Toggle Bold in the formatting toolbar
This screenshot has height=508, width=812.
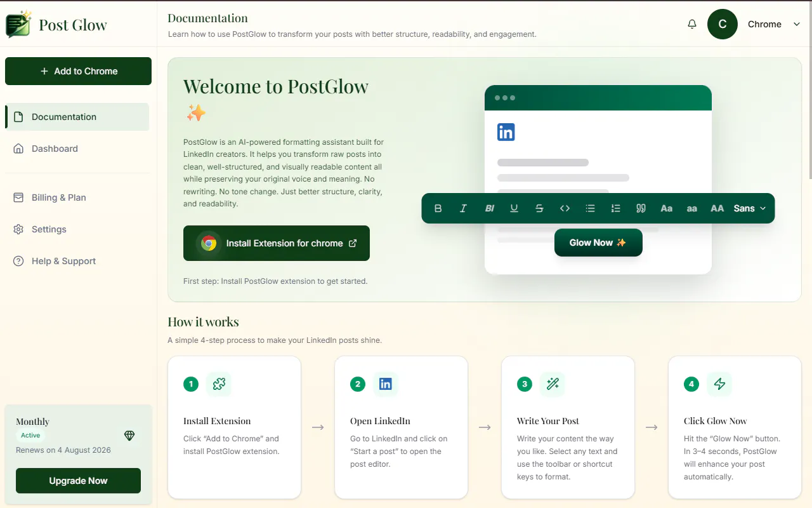tap(438, 208)
